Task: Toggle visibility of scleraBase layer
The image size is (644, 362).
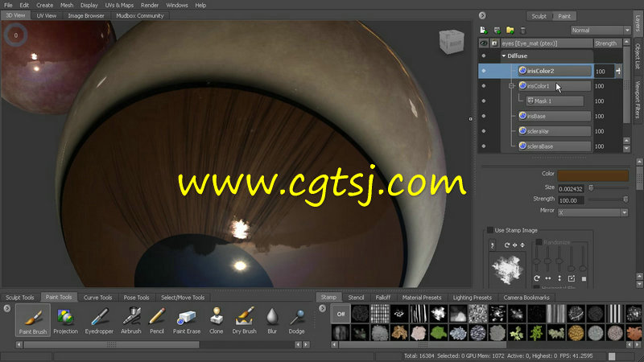Action: coord(484,146)
